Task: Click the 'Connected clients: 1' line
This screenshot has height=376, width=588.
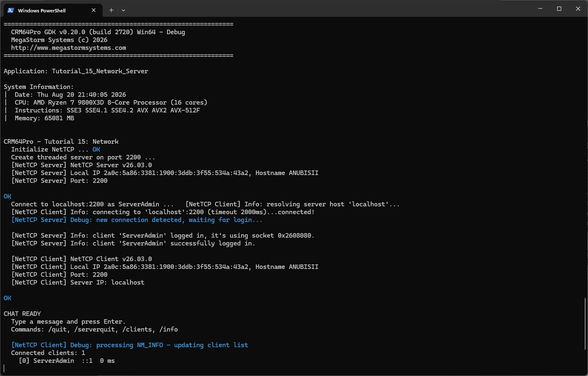Action: (x=48, y=353)
